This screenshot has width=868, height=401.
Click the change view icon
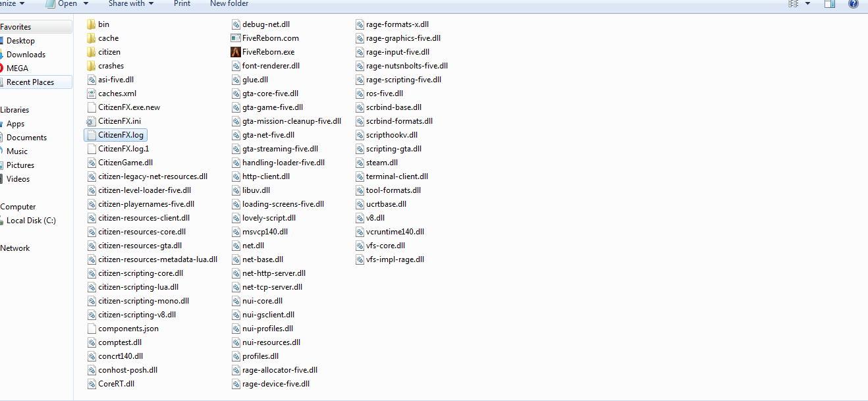tap(793, 3)
